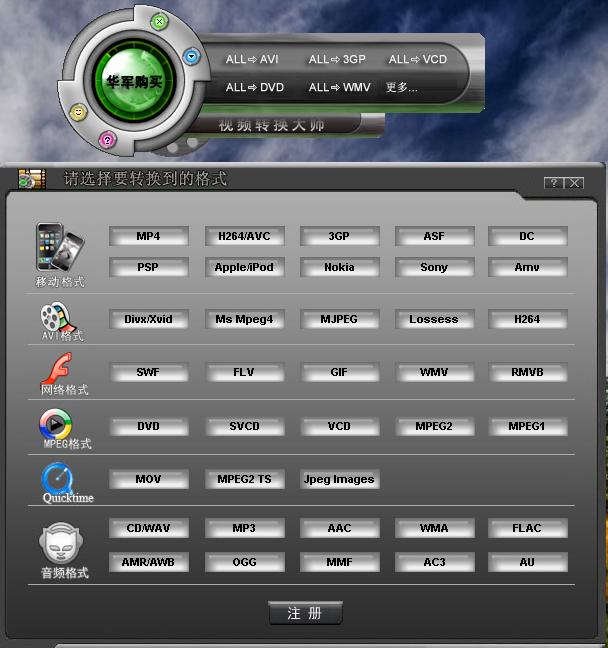Select MP3 audio format
The width and height of the screenshot is (608, 648).
(x=244, y=528)
